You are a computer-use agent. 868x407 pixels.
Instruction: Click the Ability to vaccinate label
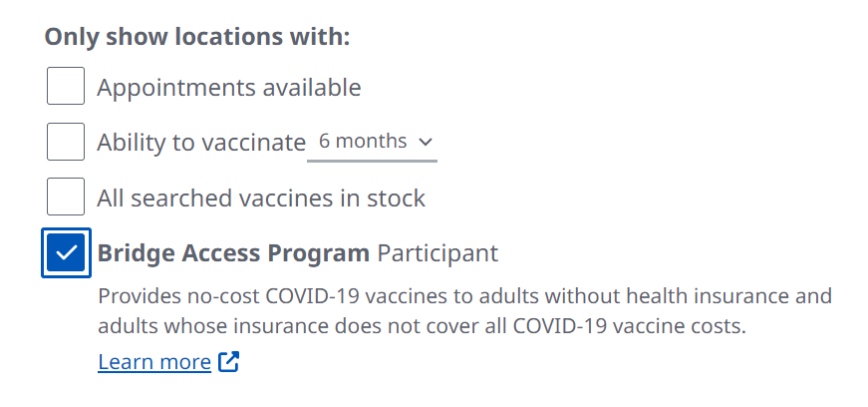pyautogui.click(x=200, y=143)
